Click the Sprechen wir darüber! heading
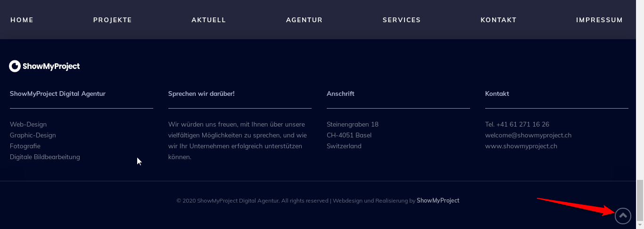This screenshot has height=229, width=644. click(x=201, y=93)
